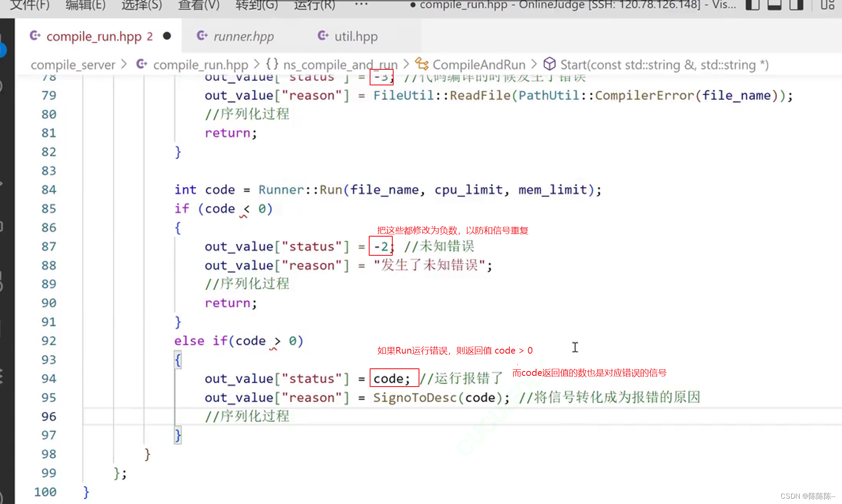This screenshot has height=504, width=842.
Task: Click line number 84 in gutter
Action: [x=49, y=190]
